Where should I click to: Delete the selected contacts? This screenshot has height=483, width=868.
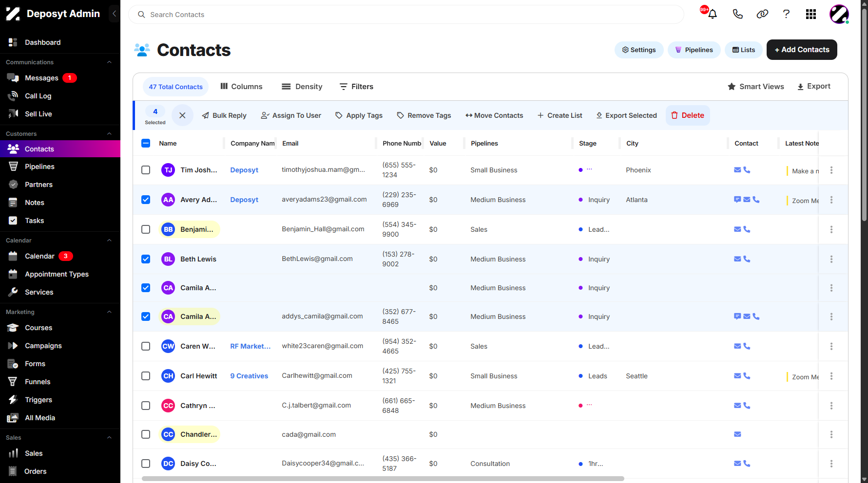(688, 115)
